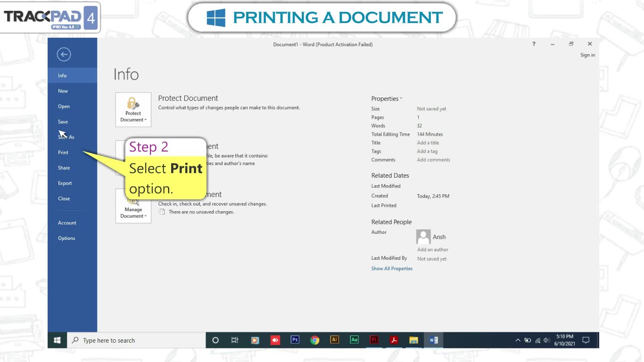Click the back arrow in the Word backstage
This screenshot has width=644, height=362.
tap(64, 55)
